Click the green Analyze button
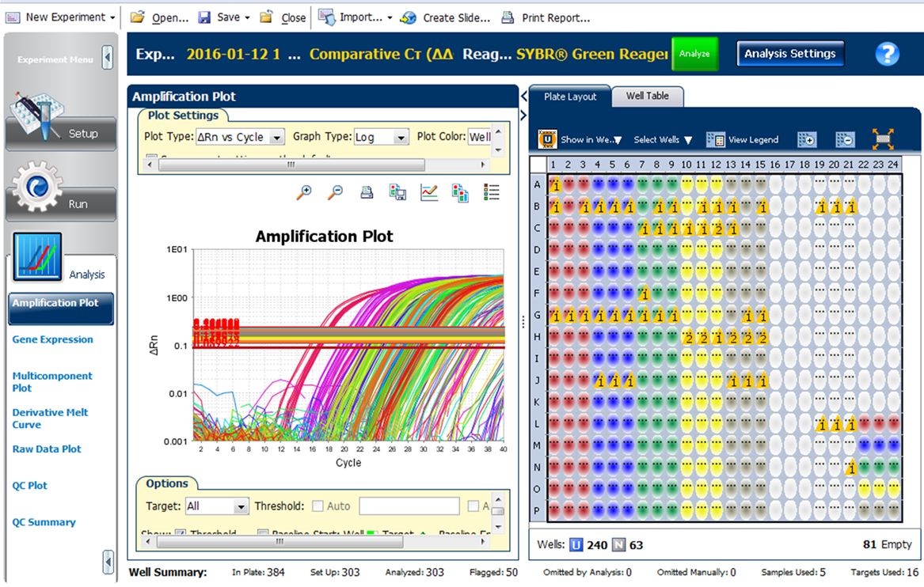 click(x=694, y=54)
